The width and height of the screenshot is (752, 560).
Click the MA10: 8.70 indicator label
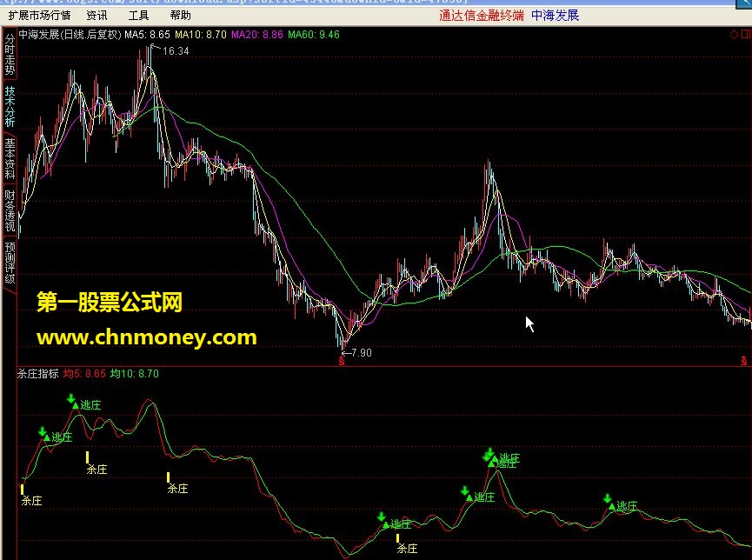click(x=201, y=35)
